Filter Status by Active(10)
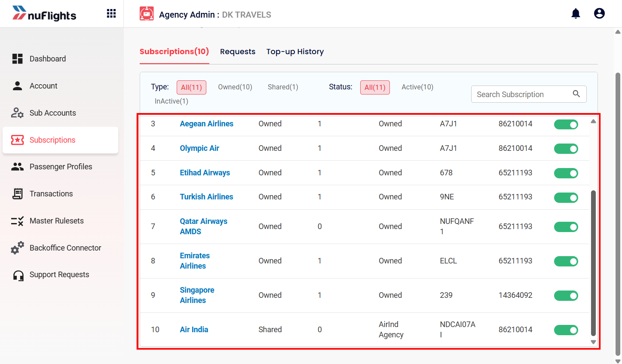622x364 pixels. (417, 87)
